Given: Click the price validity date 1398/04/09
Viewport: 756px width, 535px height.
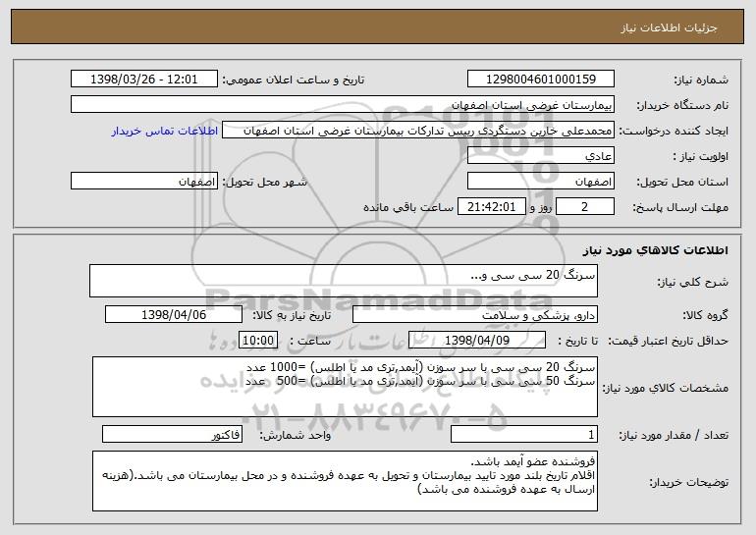Looking at the screenshot, I should coord(477,341).
